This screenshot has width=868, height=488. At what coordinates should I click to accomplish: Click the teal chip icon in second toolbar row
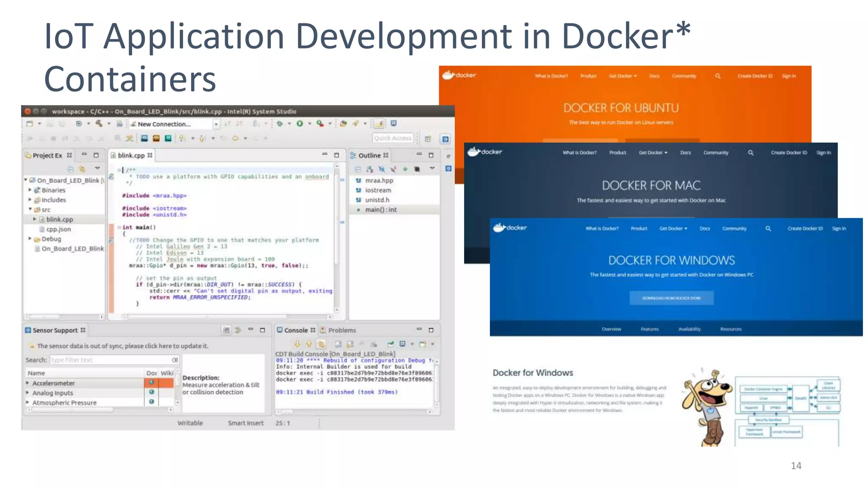(168, 138)
